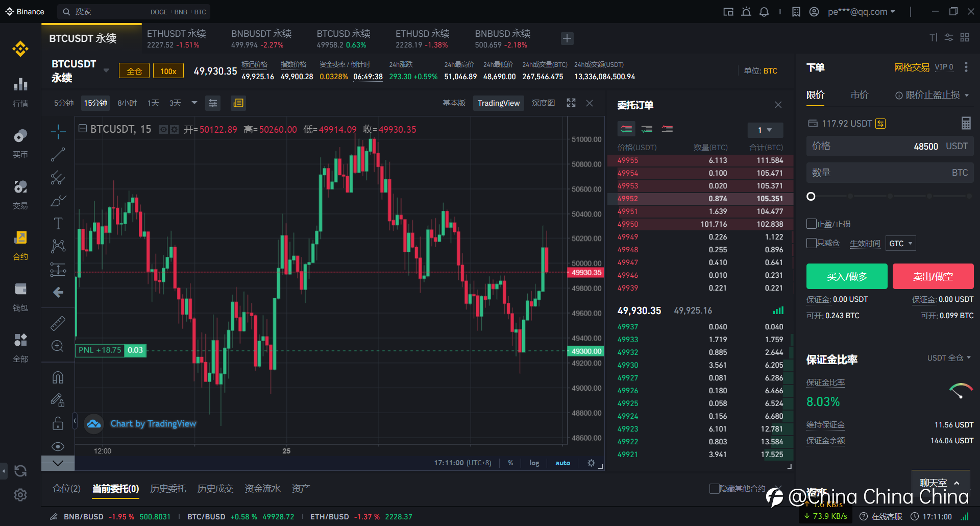Select the brush drawing tool
This screenshot has width=980, height=526.
[x=58, y=201]
